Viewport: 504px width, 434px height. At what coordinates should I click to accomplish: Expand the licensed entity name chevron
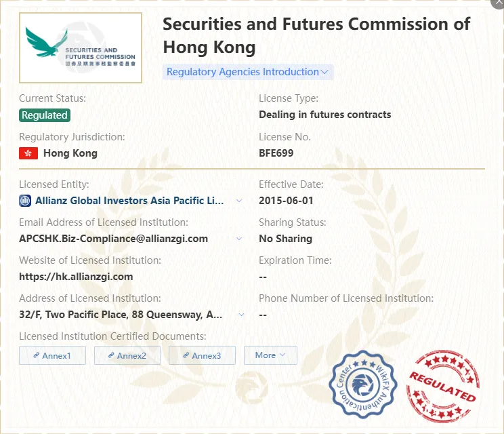pos(239,201)
